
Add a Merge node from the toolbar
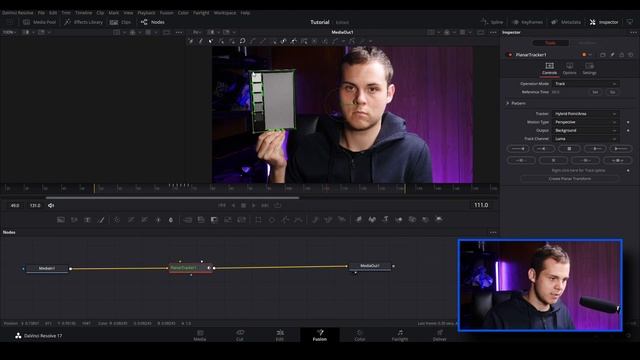click(x=187, y=220)
